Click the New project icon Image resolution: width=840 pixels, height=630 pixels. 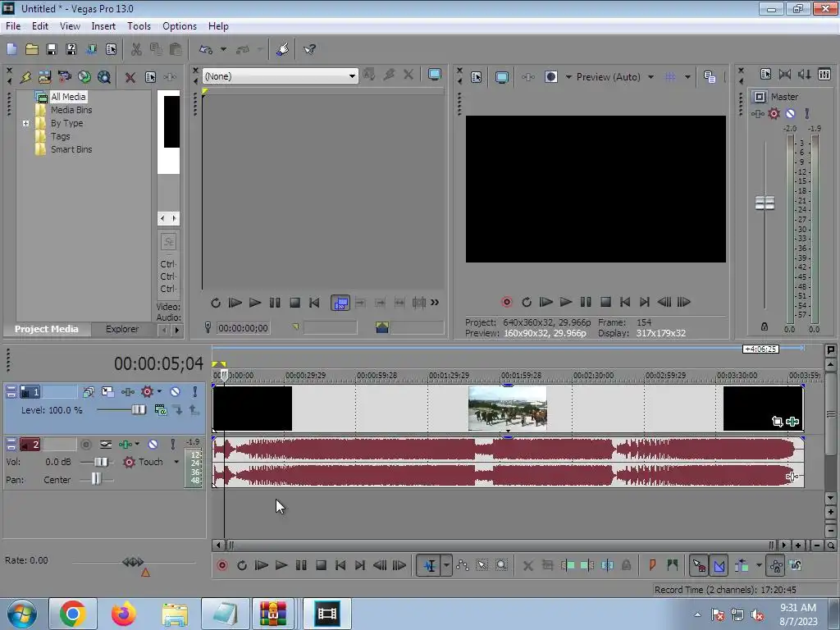pyautogui.click(x=11, y=49)
